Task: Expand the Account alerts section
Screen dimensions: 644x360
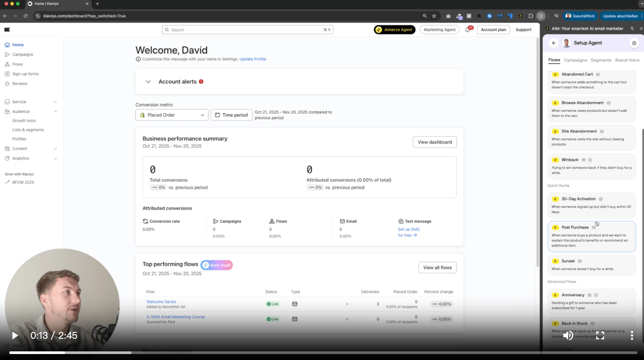Action: click(148, 82)
